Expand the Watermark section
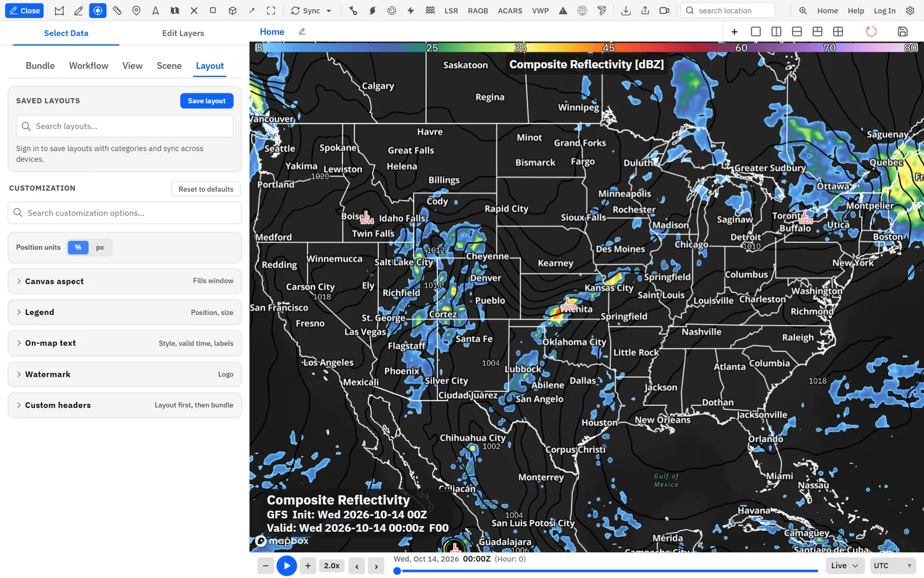This screenshot has height=578, width=924. 125,374
